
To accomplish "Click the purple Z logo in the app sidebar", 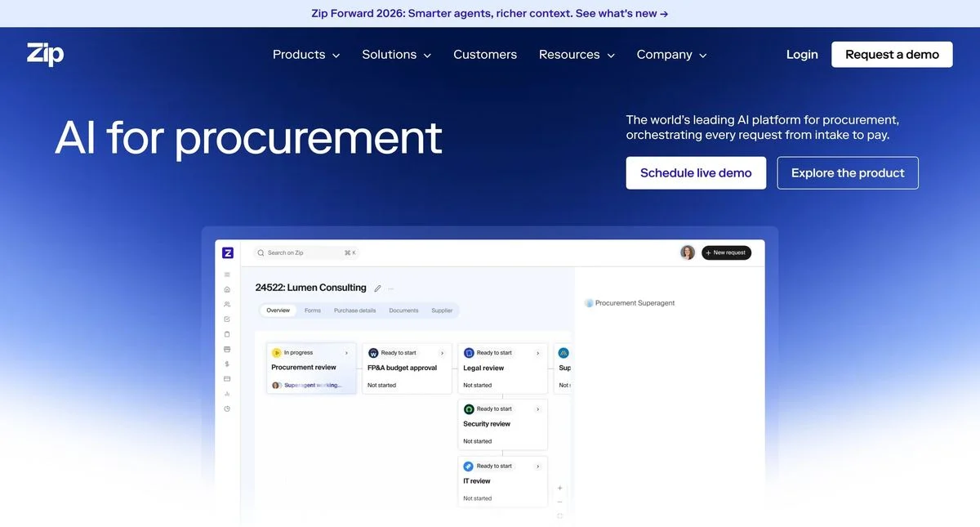I will tap(228, 253).
